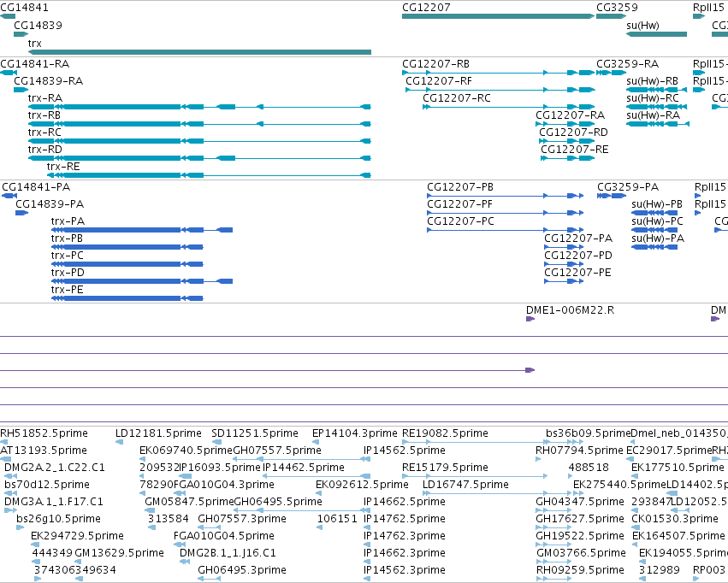Open the trx-RC transcript label

(x=44, y=132)
